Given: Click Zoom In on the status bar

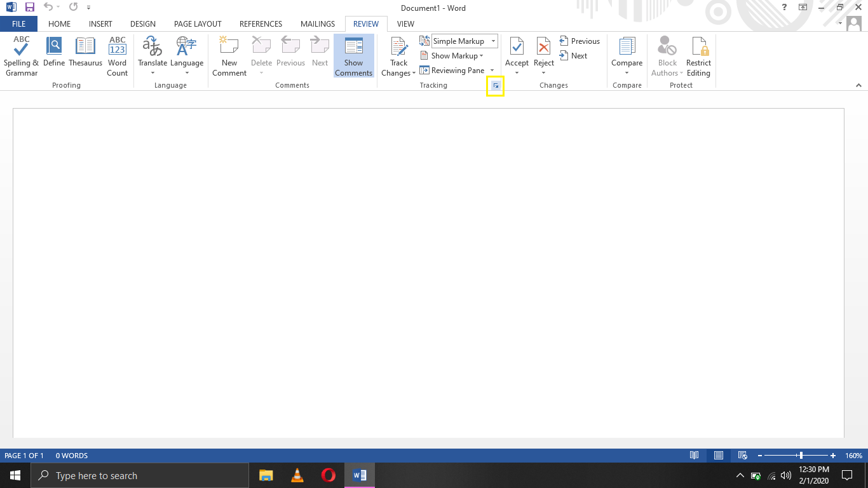Looking at the screenshot, I should pos(832,456).
